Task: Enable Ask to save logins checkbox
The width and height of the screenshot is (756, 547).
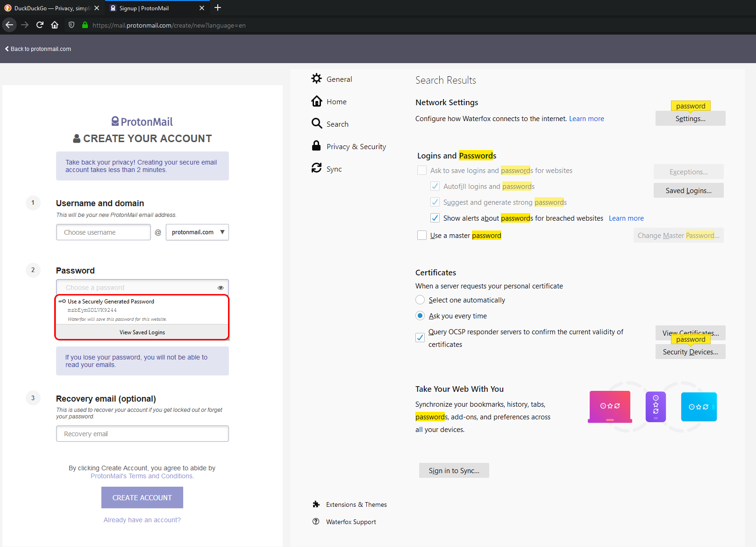Action: (422, 170)
